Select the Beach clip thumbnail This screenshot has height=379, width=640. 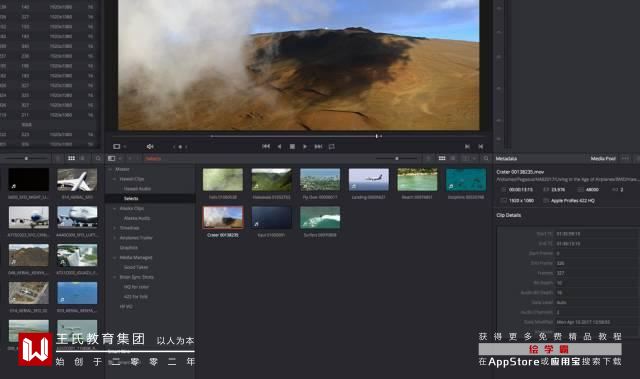click(x=417, y=180)
